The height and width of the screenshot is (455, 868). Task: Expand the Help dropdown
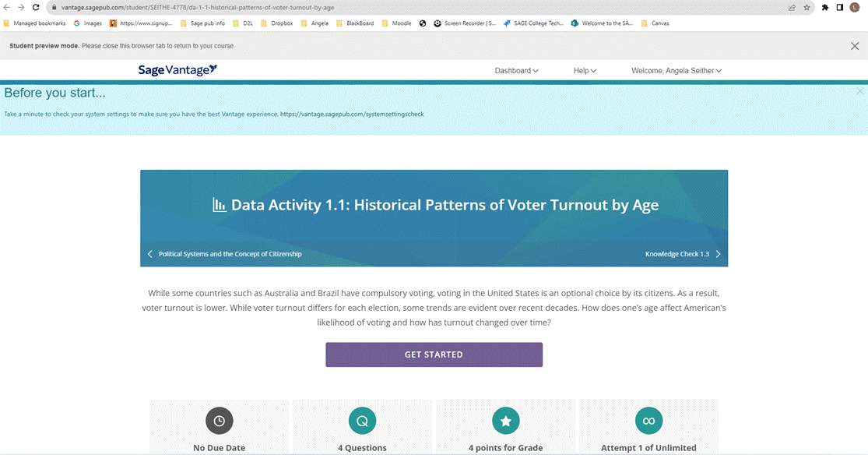[x=585, y=70]
